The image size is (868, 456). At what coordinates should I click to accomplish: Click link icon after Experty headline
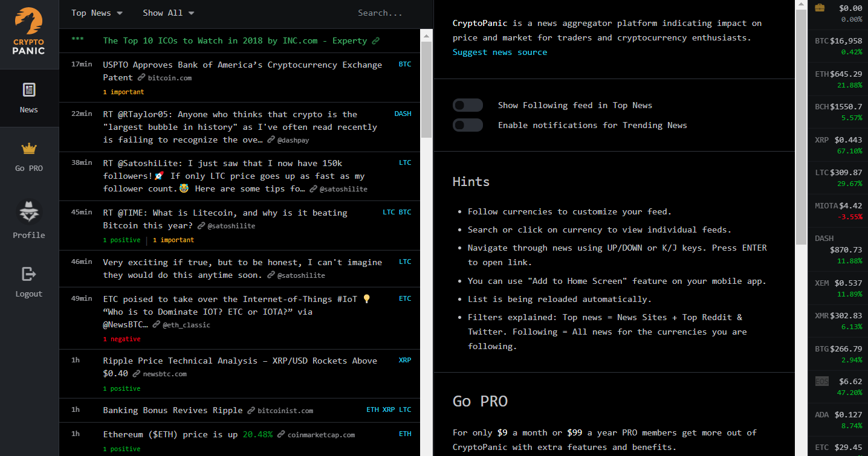(x=376, y=41)
